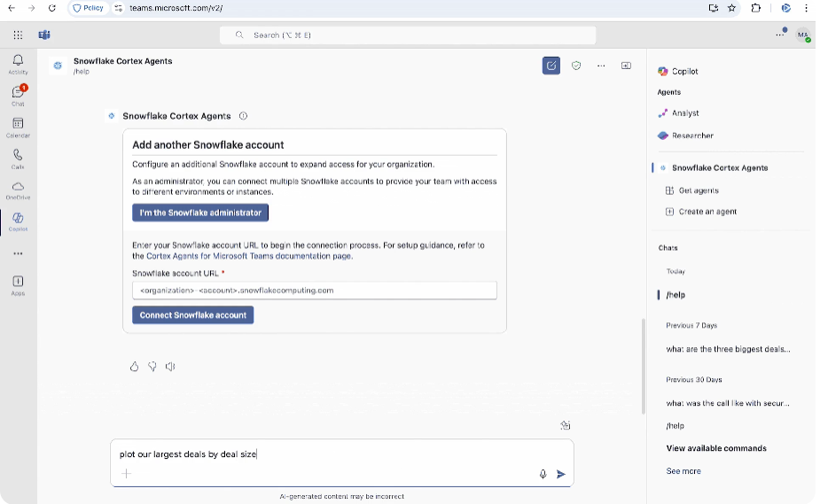This screenshot has height=504, width=820.
Task: Click Connect Snowflake account button
Action: coord(193,315)
